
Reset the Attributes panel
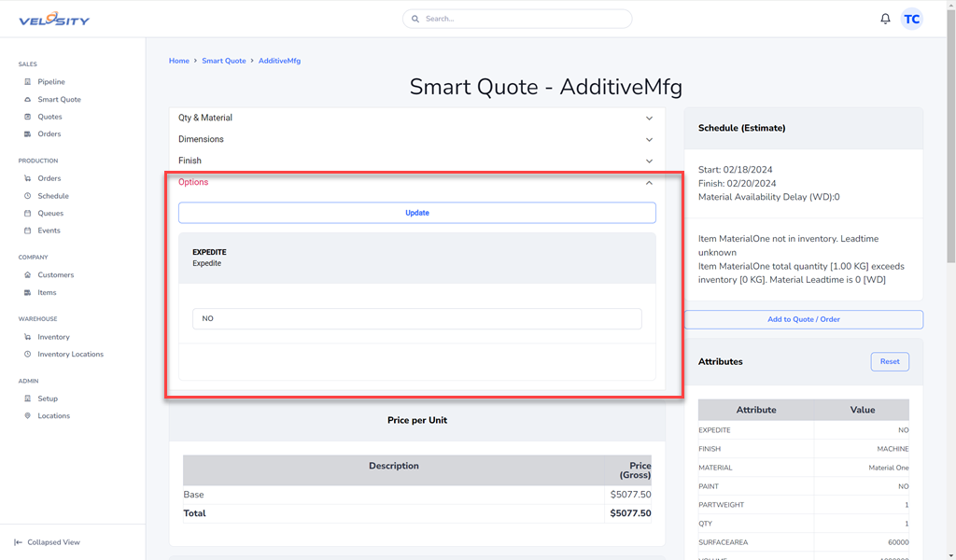click(x=889, y=361)
